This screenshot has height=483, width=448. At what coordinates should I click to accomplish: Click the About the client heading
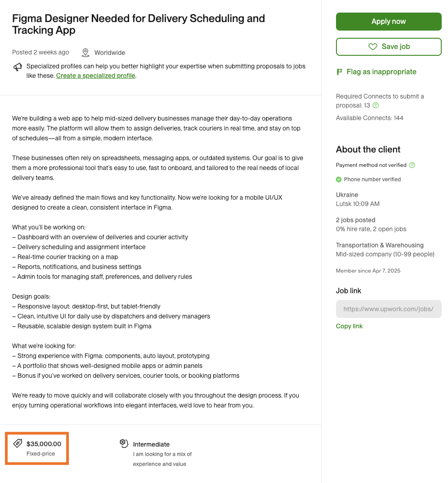coord(368,150)
